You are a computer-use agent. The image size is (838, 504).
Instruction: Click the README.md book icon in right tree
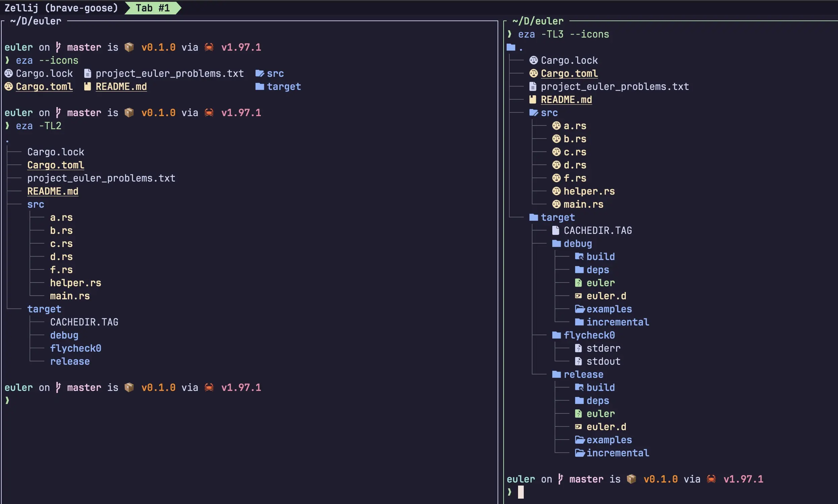click(x=533, y=100)
